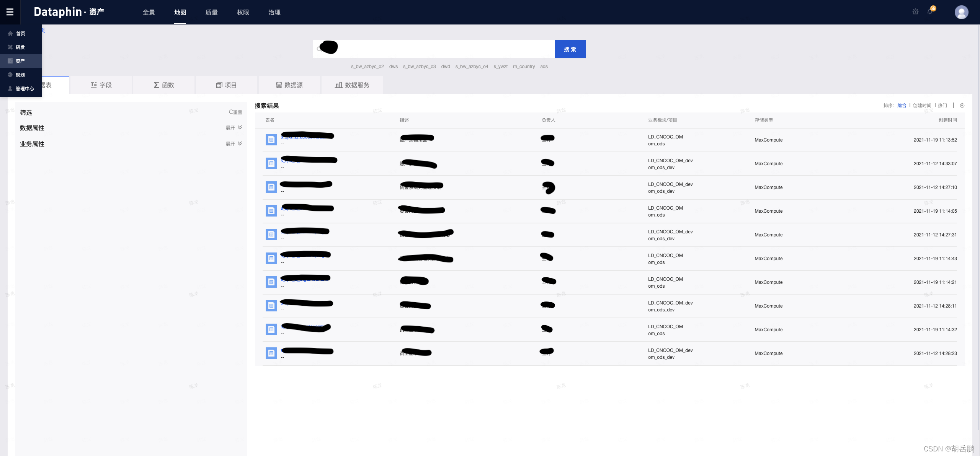Open the hamburger menu icon
This screenshot has width=980, height=456.
point(10,12)
